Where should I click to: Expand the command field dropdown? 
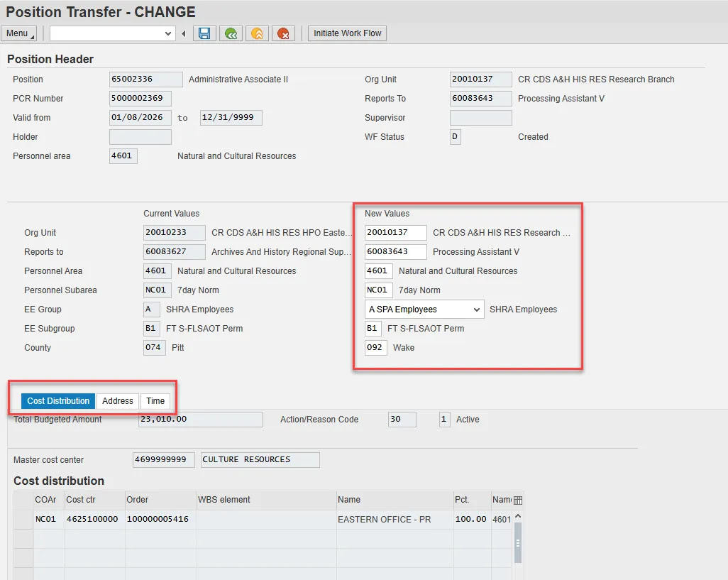(168, 33)
